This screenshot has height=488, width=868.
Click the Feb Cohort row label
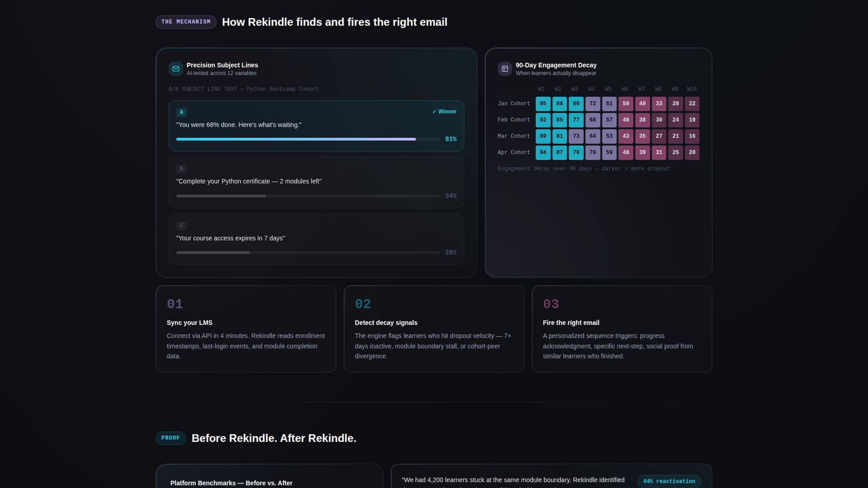[x=514, y=120]
